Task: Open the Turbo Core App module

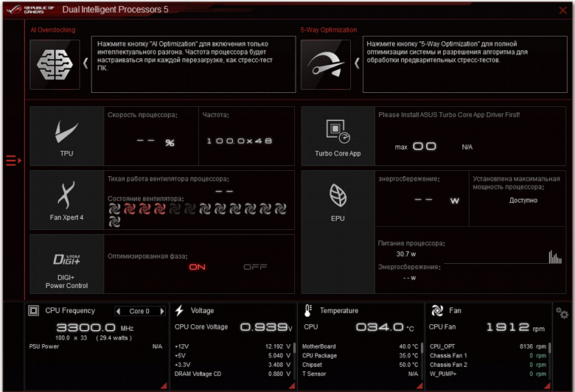Action: pos(338,136)
